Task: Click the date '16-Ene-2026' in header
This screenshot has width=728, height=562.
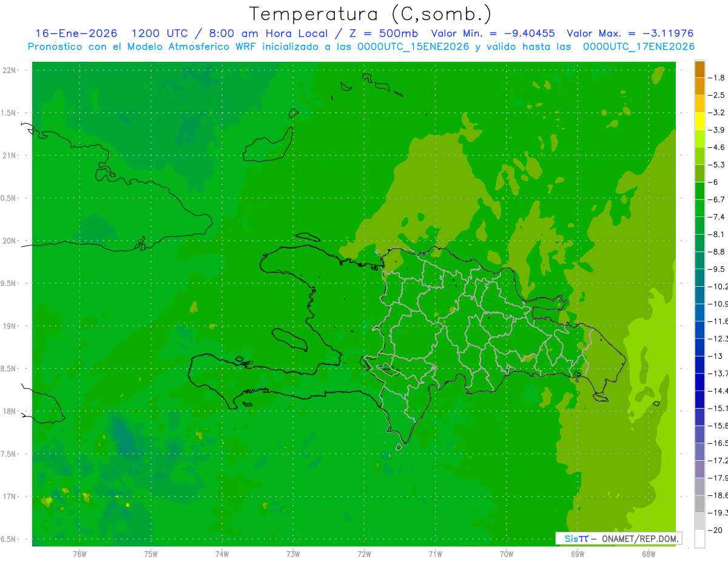Action: [76, 33]
